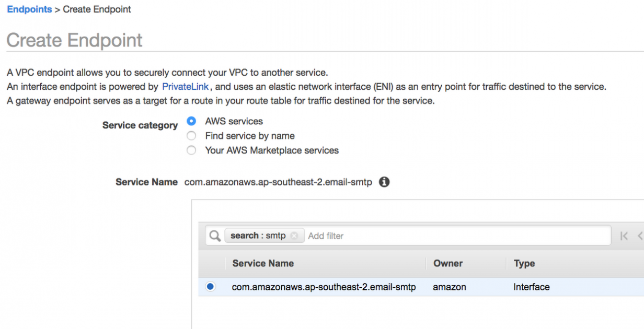
Task: Click the Create Endpoint breadcrumb text
Action: (97, 9)
